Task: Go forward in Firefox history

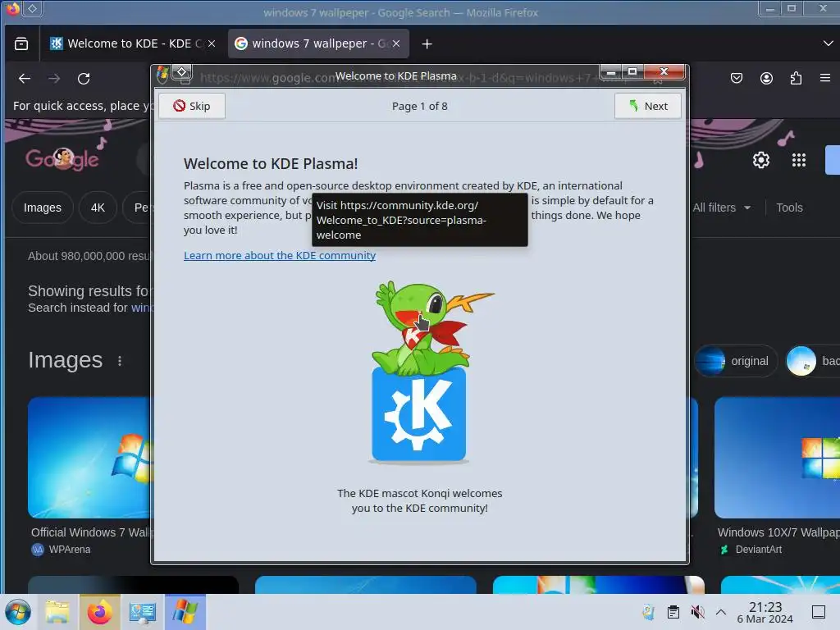Action: tap(54, 79)
